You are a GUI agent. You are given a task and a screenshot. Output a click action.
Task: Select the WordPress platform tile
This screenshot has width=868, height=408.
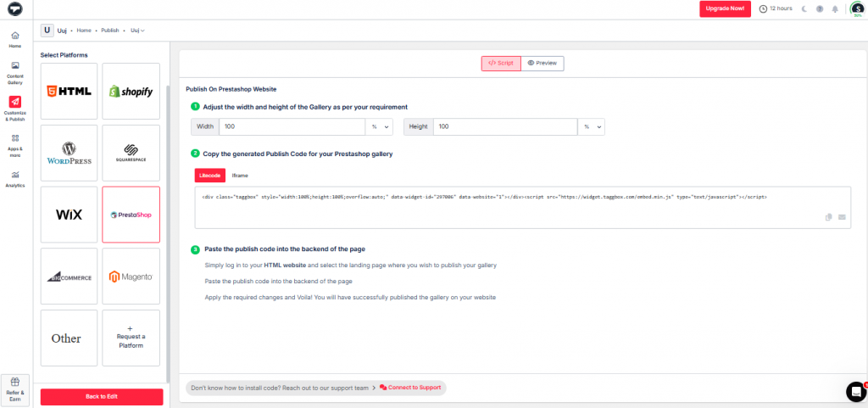click(70, 153)
